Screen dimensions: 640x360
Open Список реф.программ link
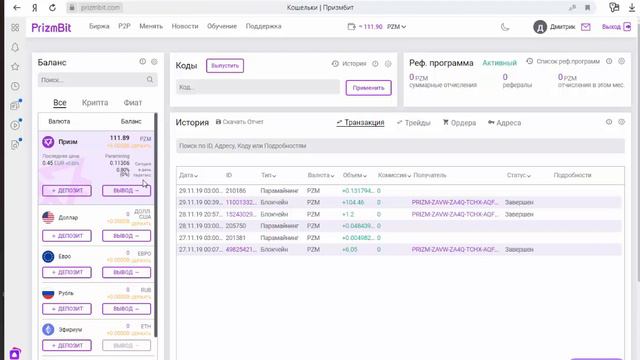(563, 61)
